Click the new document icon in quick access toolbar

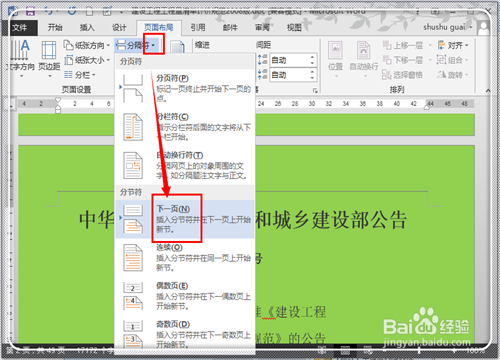tap(89, 12)
